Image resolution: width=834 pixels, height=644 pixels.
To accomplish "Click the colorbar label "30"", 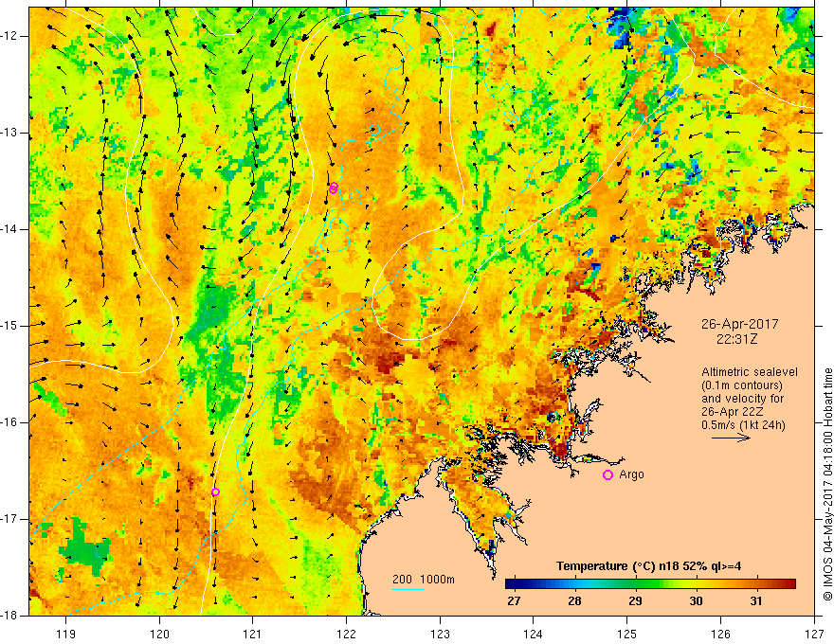I will click(x=696, y=601).
